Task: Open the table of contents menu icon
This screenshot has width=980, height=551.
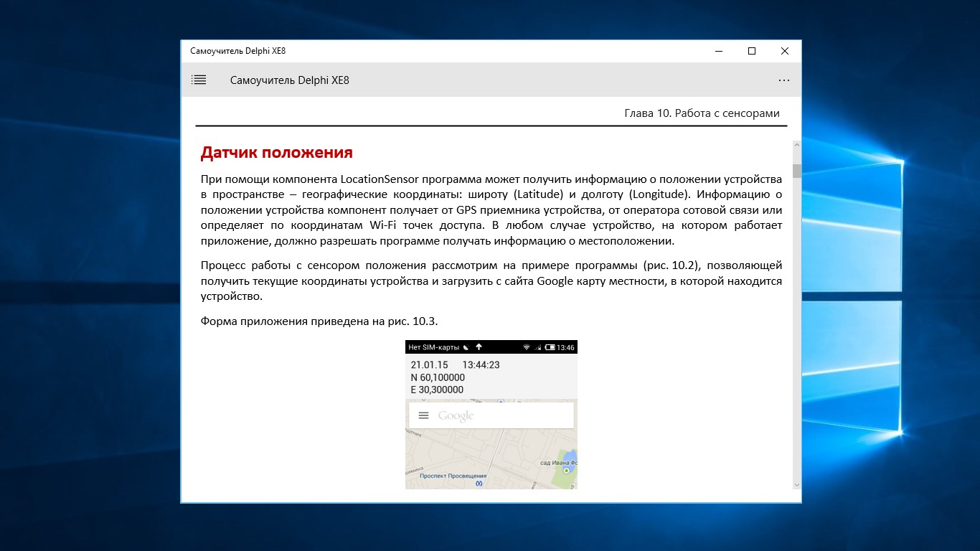Action: 199,80
